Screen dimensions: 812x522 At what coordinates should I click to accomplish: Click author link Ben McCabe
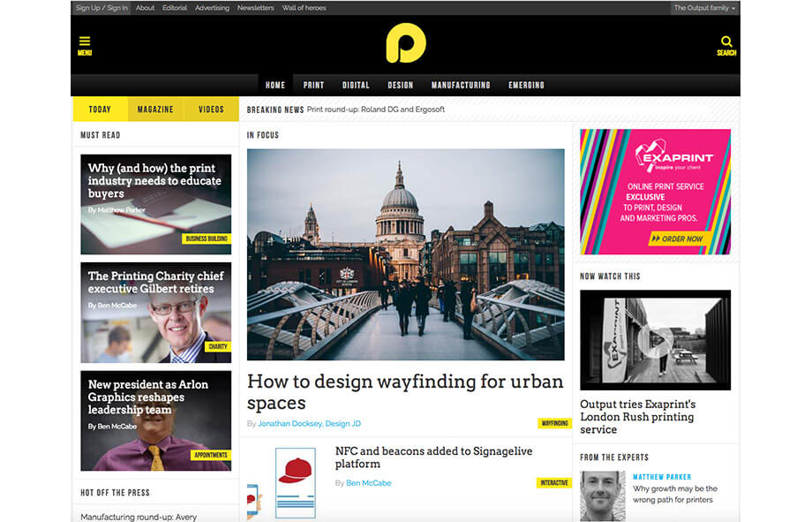(x=368, y=482)
